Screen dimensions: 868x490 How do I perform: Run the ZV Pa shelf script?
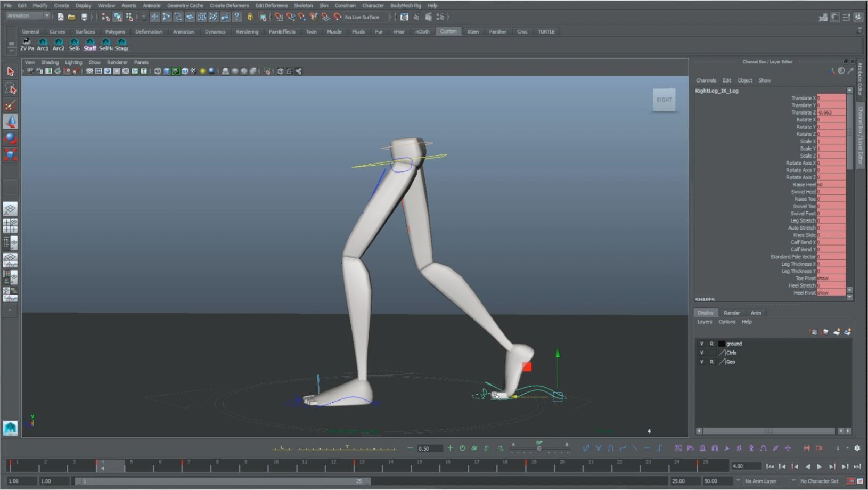pyautogui.click(x=27, y=45)
